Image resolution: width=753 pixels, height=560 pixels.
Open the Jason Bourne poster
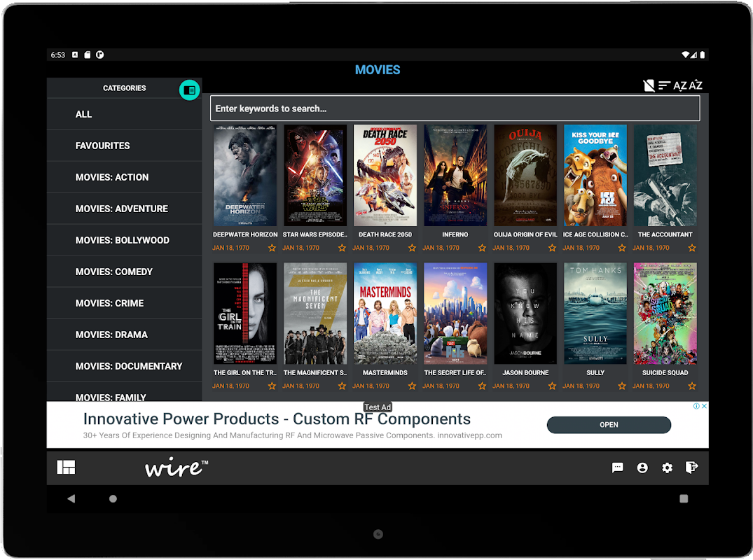pyautogui.click(x=525, y=314)
